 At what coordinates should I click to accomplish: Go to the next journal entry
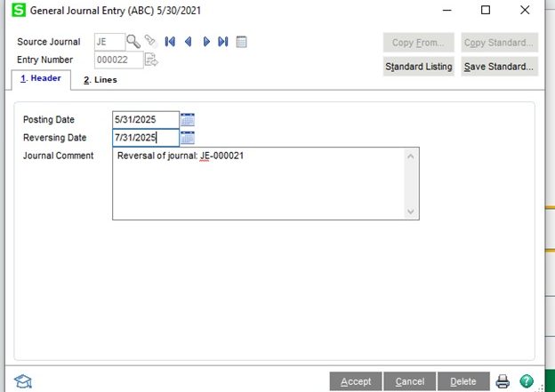pyautogui.click(x=205, y=42)
